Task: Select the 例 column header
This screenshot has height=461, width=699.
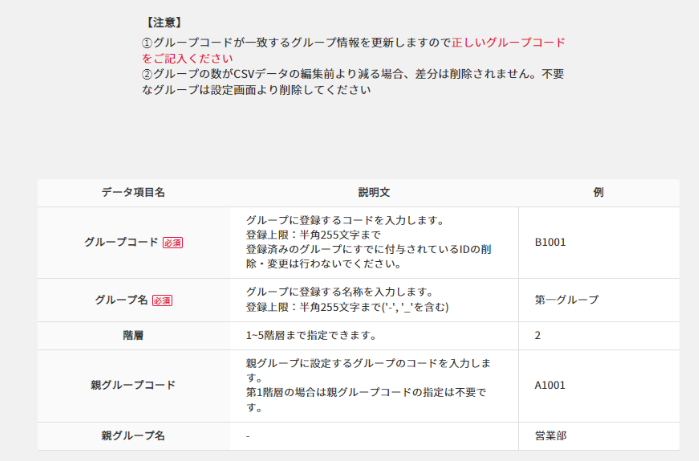Action: point(598,192)
